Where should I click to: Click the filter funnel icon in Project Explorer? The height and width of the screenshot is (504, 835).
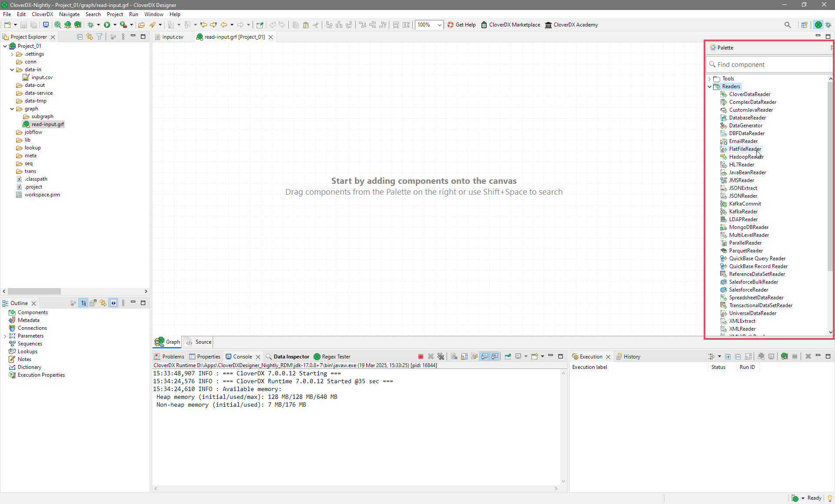[x=100, y=37]
